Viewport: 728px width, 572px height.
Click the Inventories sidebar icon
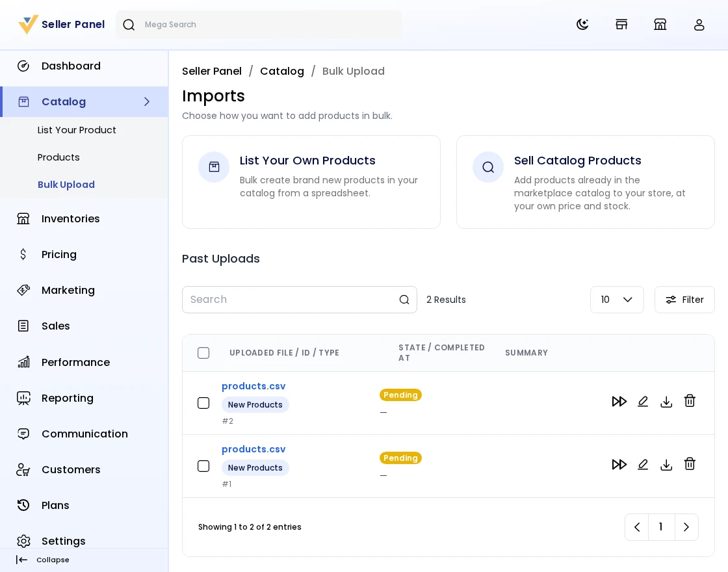point(23,218)
